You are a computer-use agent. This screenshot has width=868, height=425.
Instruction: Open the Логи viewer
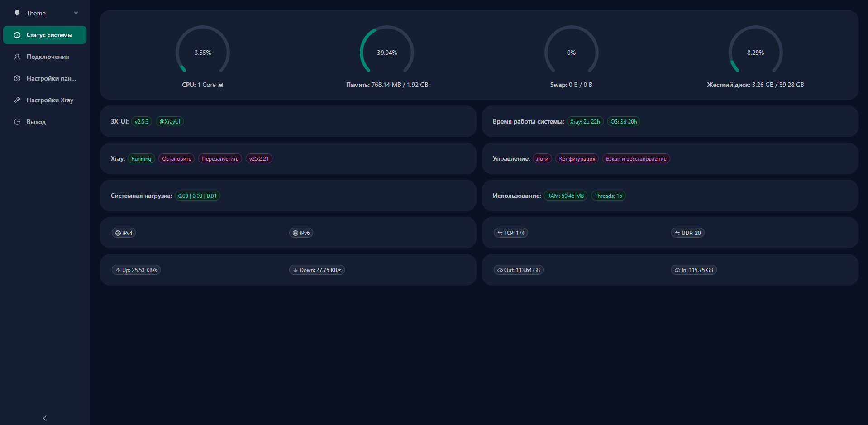(x=542, y=159)
